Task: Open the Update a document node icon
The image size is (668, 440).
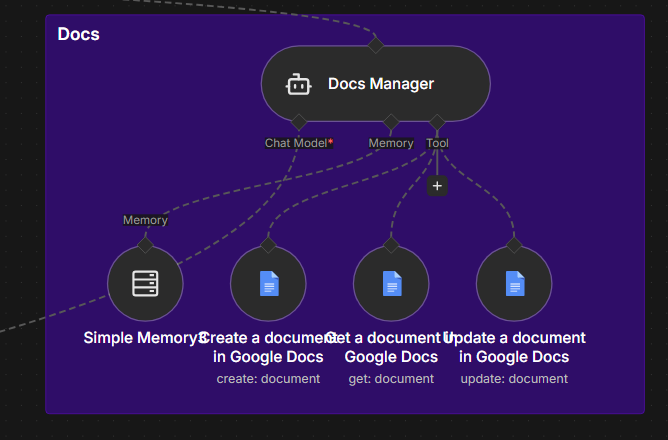Action: 514,283
